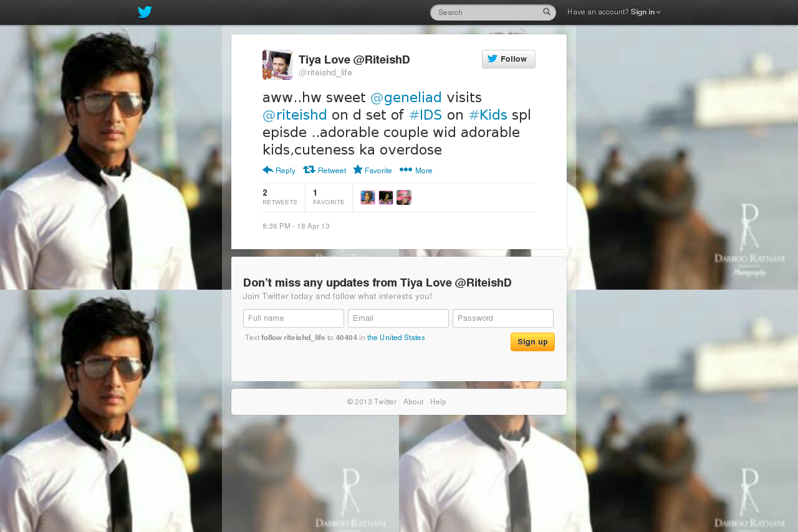Click the yellow Sign up button
Screen dimensions: 798x532
532,342
